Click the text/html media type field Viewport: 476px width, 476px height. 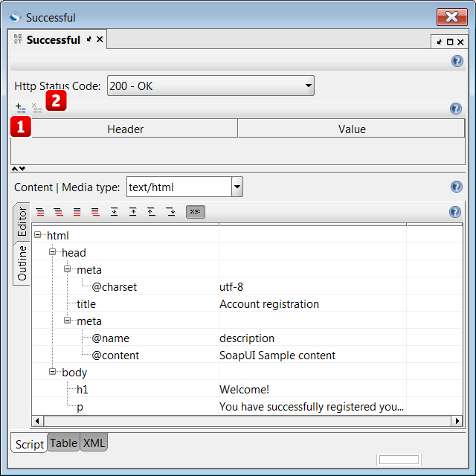coord(179,187)
